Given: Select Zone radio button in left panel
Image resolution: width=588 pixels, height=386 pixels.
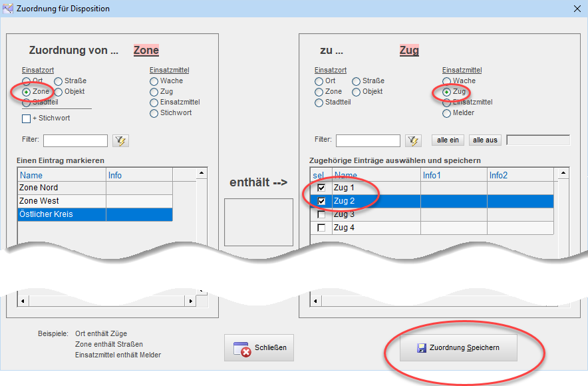Looking at the screenshot, I should (27, 92).
